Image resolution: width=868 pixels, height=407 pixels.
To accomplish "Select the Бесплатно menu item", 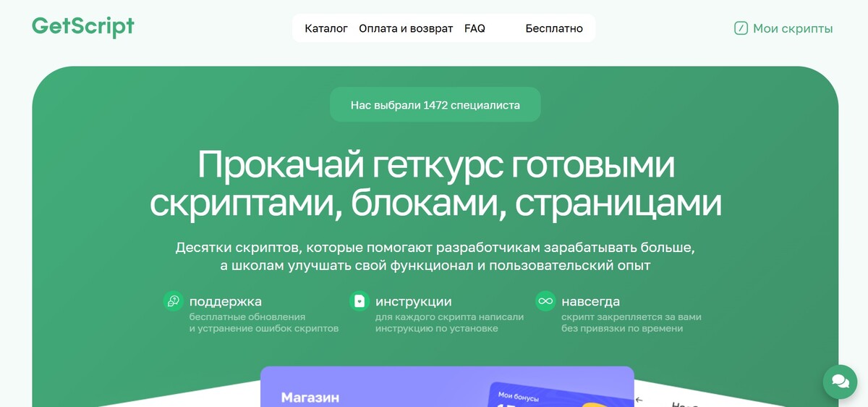I will pos(554,28).
